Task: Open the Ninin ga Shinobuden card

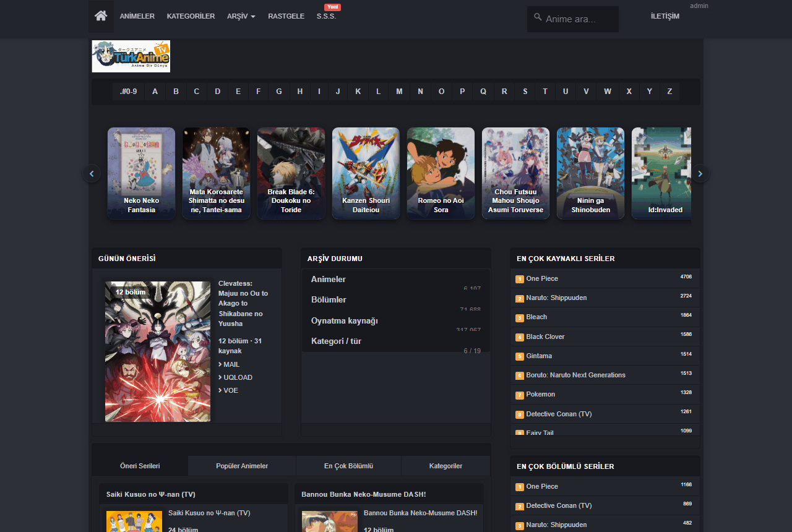Action: point(590,173)
